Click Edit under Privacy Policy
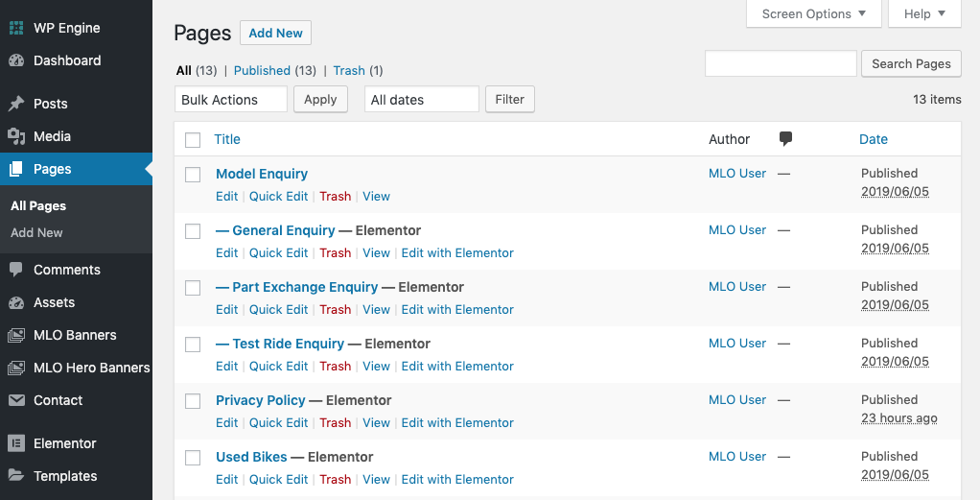This screenshot has width=980, height=500. coord(227,423)
